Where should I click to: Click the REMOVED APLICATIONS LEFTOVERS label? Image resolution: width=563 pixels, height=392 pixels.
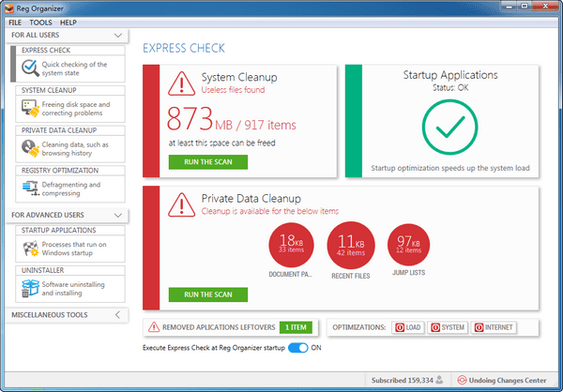219,327
